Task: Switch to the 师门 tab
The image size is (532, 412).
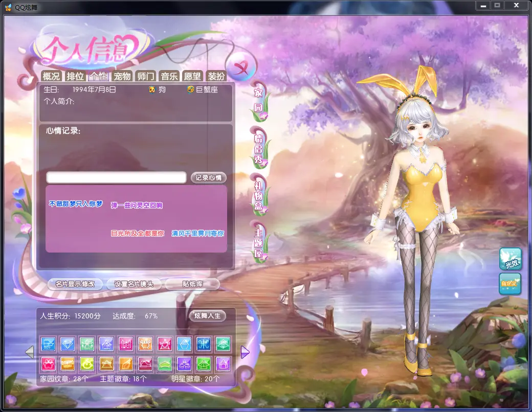Action: point(146,76)
